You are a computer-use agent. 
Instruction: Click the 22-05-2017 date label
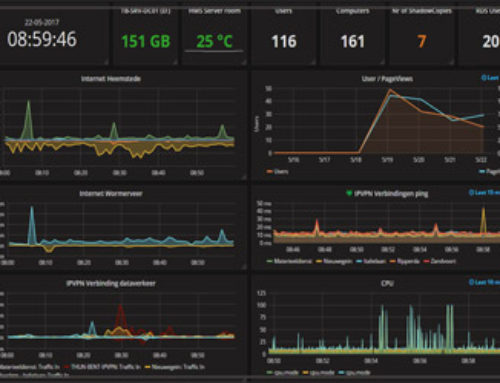42,22
